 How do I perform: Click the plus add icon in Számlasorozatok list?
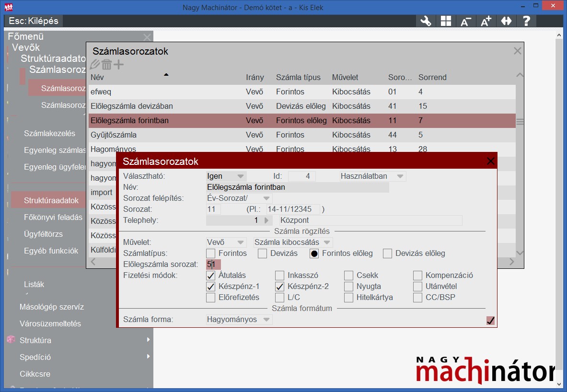click(x=118, y=64)
